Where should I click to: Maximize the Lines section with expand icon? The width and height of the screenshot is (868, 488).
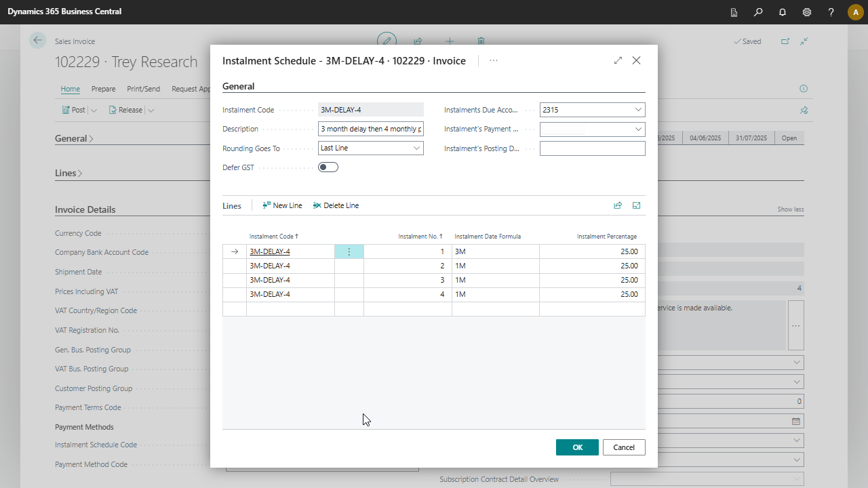click(637, 205)
